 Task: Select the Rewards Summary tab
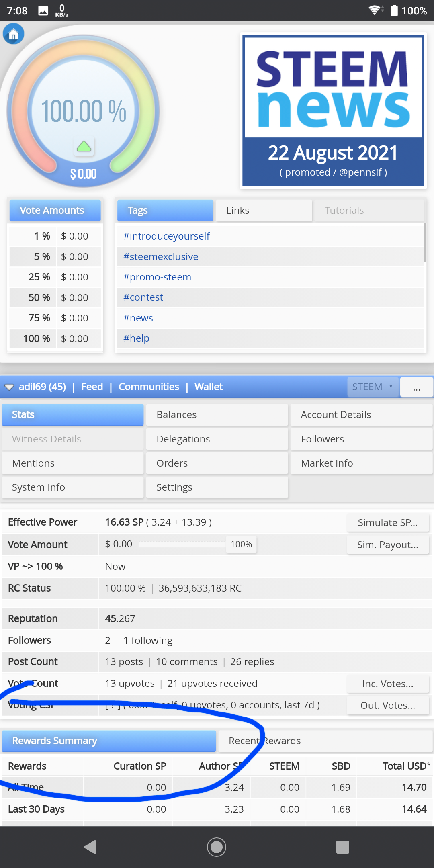point(109,741)
